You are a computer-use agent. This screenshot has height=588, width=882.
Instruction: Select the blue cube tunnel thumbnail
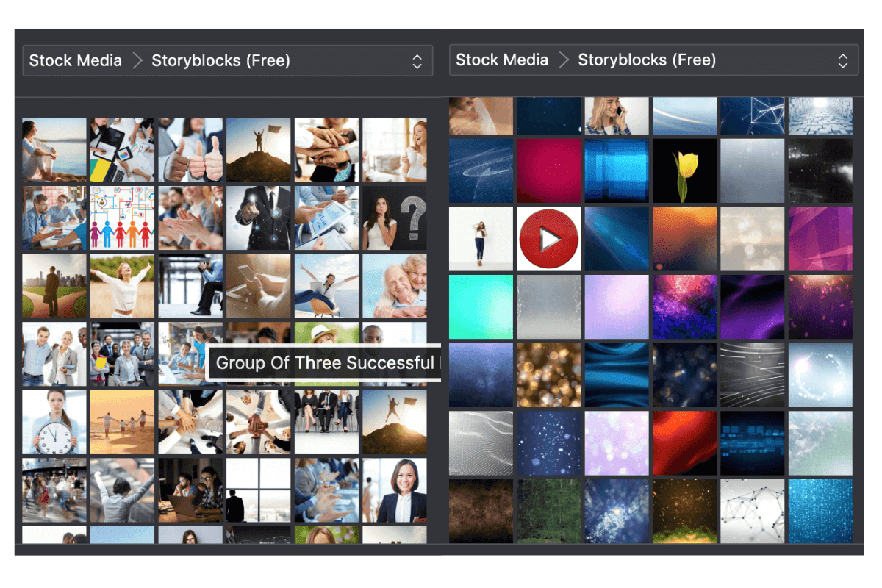pos(820,116)
